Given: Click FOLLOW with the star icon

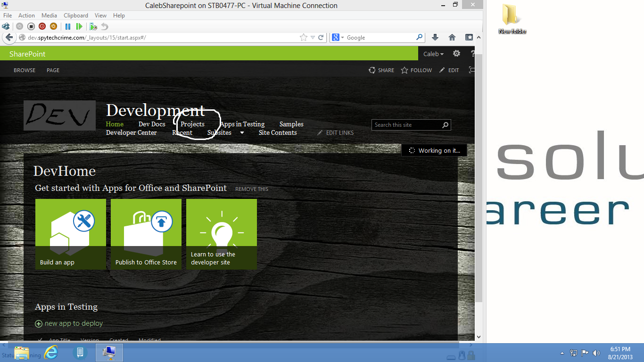Looking at the screenshot, I should click(416, 70).
